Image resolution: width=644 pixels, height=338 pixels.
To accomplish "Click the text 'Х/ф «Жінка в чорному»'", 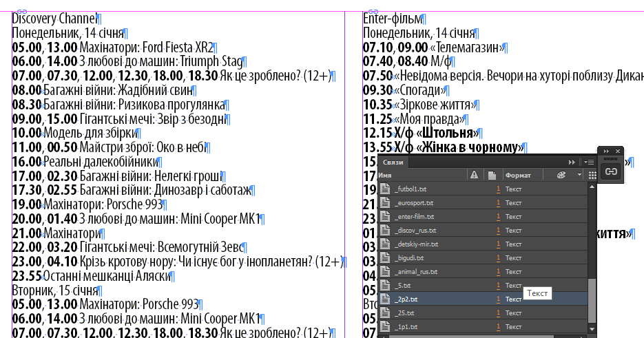I will tap(459, 147).
